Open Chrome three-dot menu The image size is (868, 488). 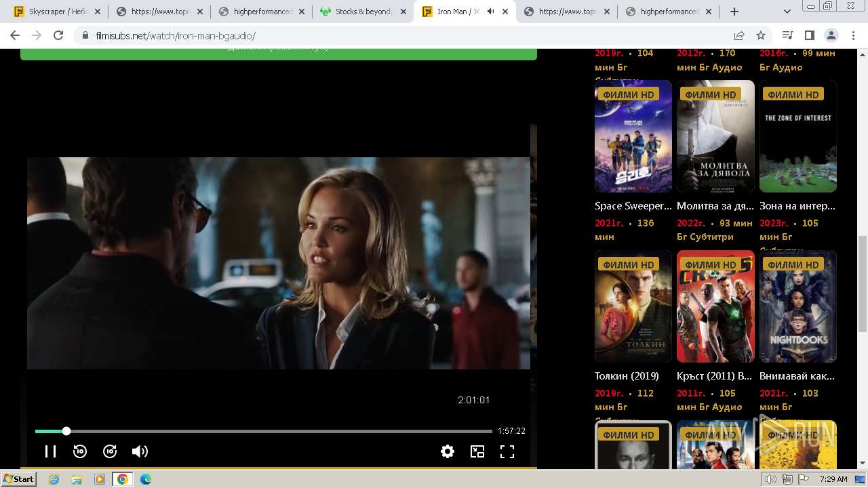pyautogui.click(x=852, y=35)
